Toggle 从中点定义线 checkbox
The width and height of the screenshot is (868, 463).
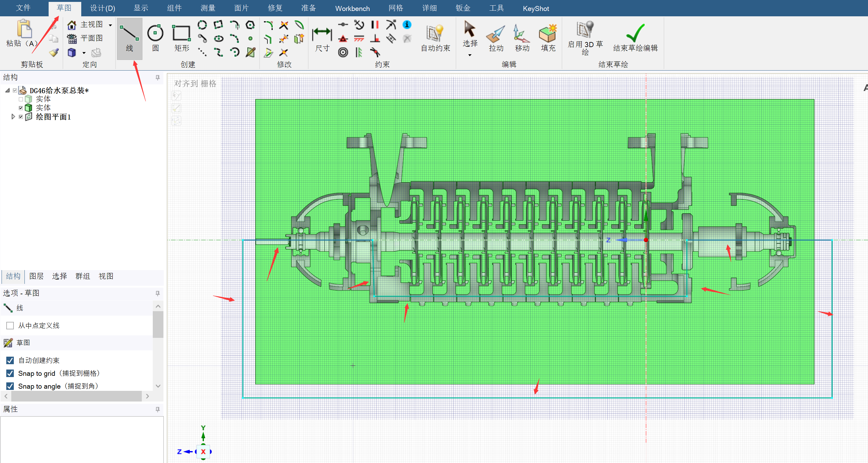point(10,326)
